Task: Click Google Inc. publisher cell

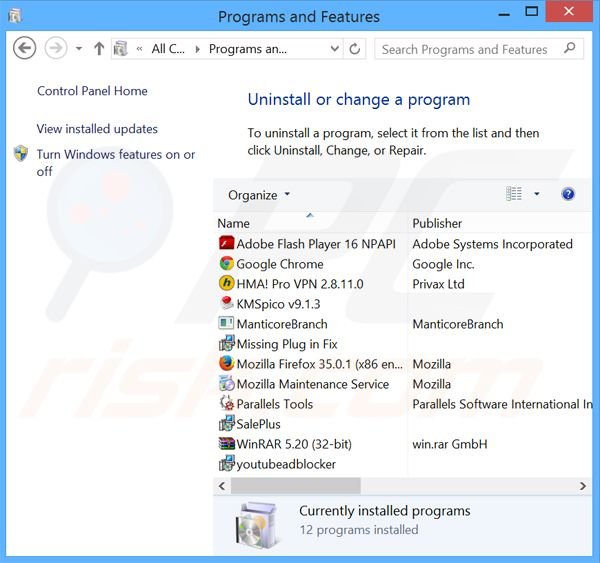Action: pos(443,264)
